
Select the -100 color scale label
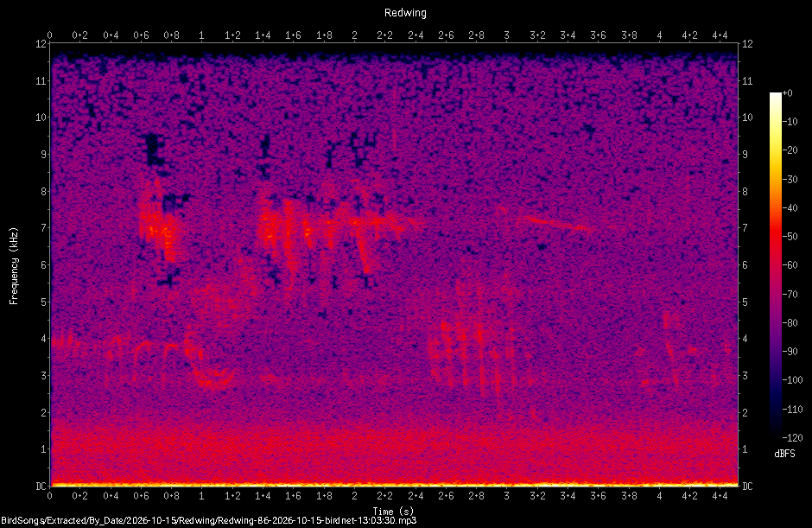[792, 380]
